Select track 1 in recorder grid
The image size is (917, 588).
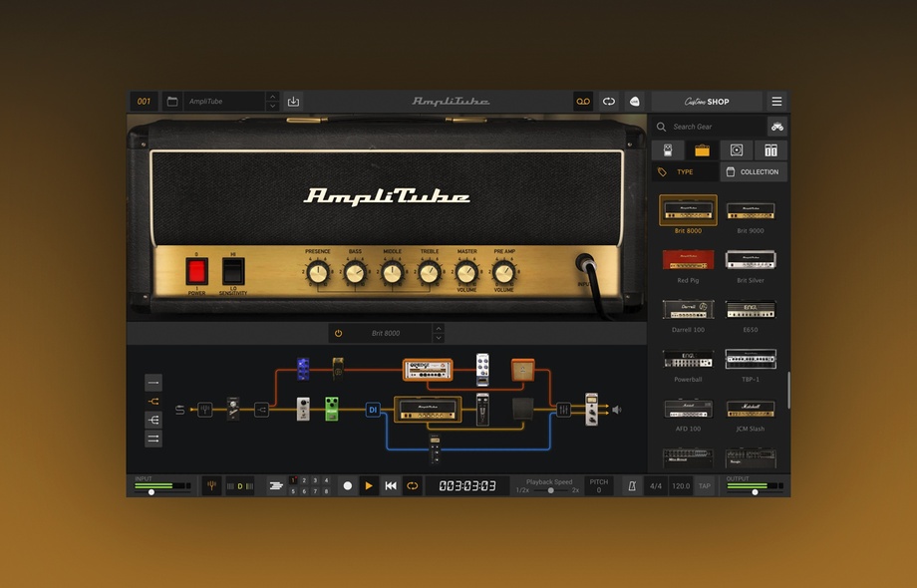(294, 480)
